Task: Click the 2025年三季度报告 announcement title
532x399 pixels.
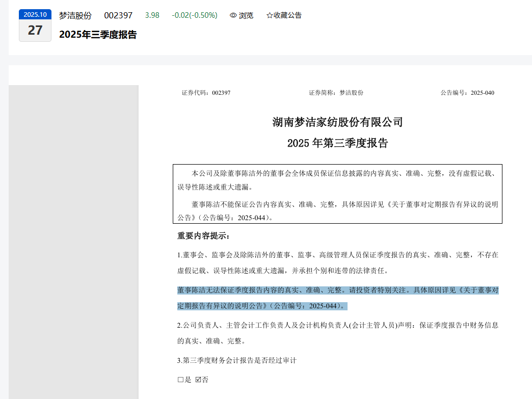Action: 98,35
